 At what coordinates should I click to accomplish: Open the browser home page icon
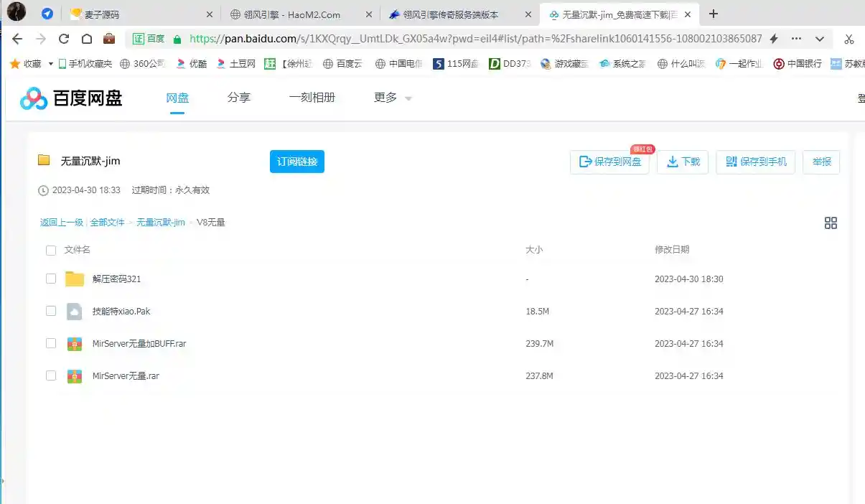coord(87,39)
